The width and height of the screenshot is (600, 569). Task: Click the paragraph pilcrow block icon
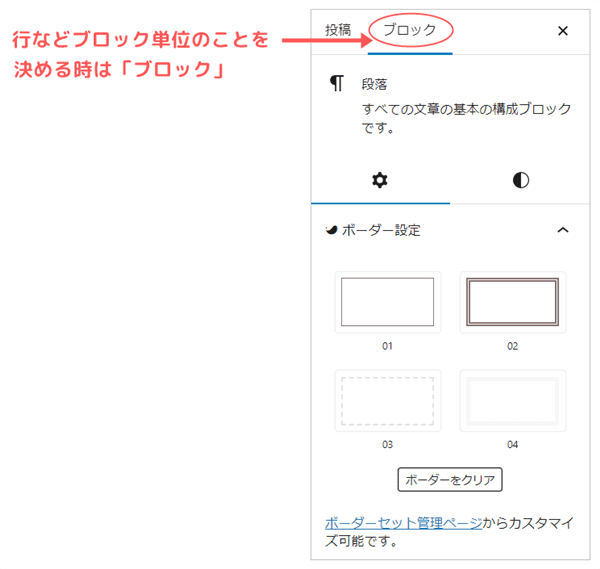click(x=337, y=84)
